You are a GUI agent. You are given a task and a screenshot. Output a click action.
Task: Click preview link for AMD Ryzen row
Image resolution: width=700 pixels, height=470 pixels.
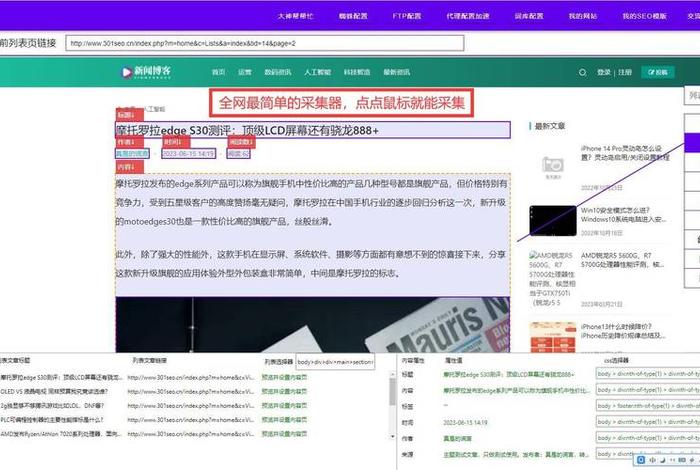[x=284, y=433]
